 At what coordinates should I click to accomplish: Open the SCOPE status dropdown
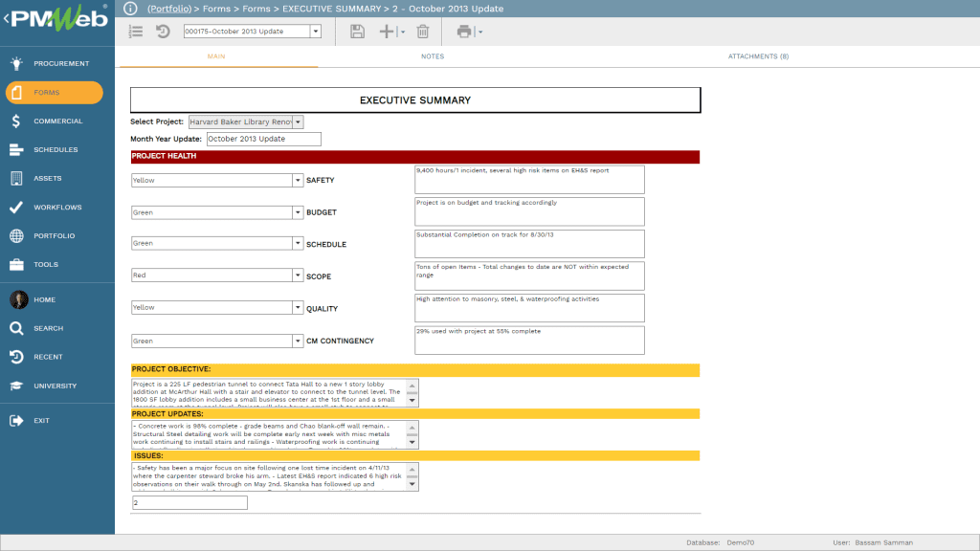298,275
